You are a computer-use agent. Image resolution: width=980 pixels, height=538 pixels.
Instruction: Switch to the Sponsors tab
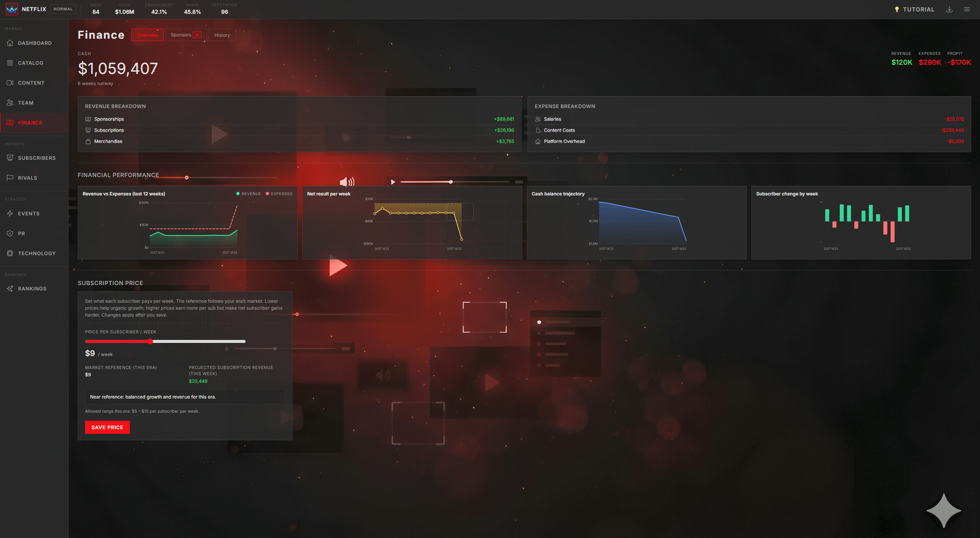(x=186, y=35)
